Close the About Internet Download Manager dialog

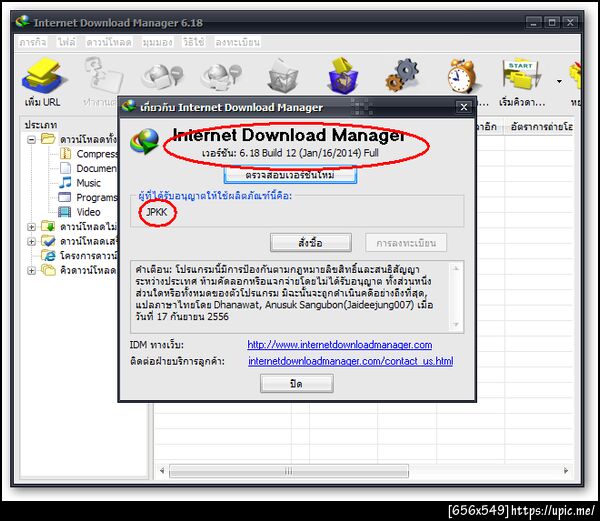[463, 107]
